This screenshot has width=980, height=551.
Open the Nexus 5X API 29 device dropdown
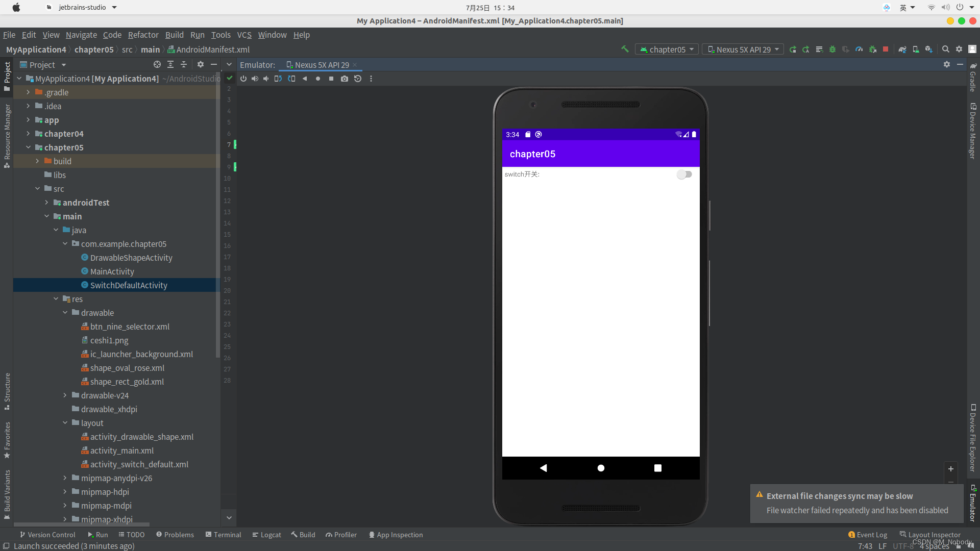[x=743, y=49]
